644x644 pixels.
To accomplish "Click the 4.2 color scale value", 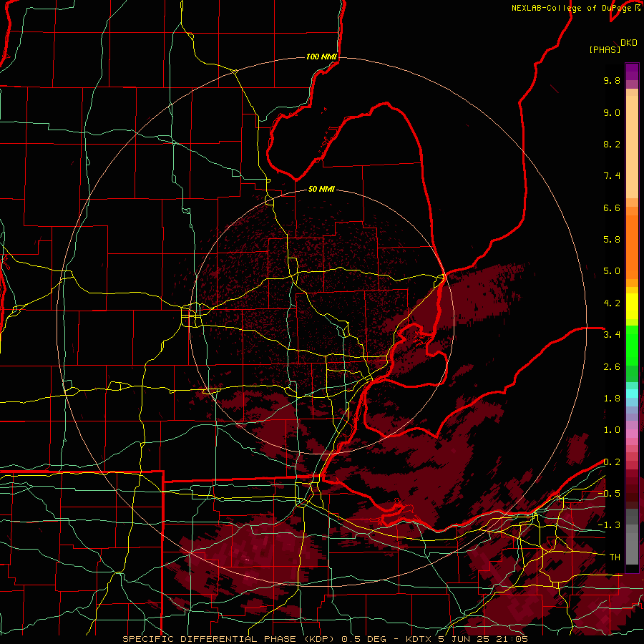I will tap(612, 303).
